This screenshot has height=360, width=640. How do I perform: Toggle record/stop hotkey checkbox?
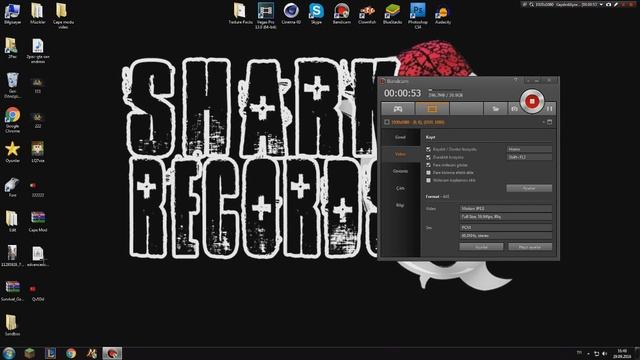tap(428, 149)
